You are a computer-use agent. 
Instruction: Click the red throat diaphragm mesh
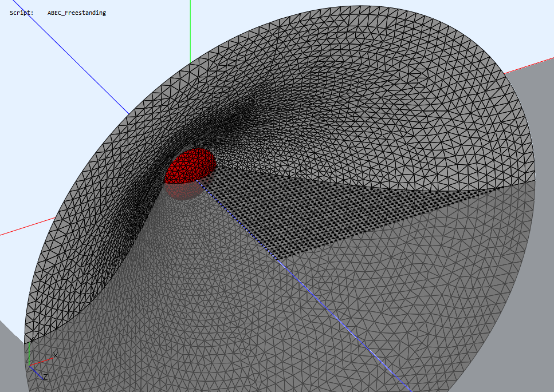pos(190,166)
